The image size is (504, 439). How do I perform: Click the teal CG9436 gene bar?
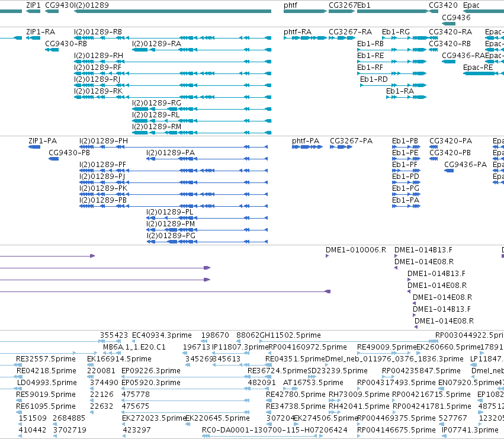(x=449, y=24)
